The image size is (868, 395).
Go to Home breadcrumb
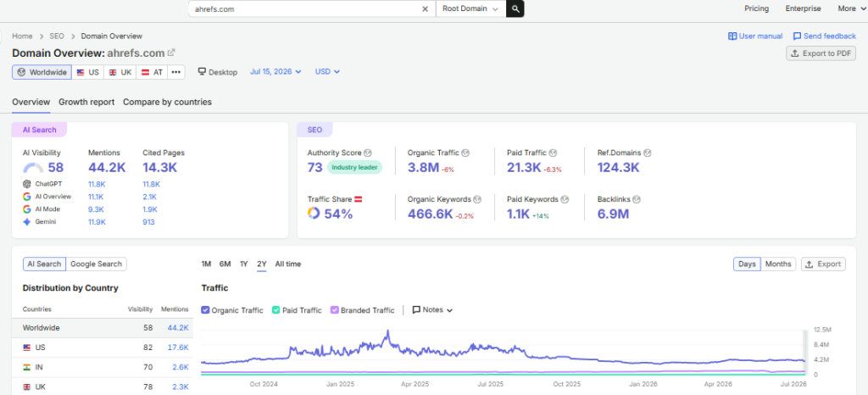[x=22, y=36]
